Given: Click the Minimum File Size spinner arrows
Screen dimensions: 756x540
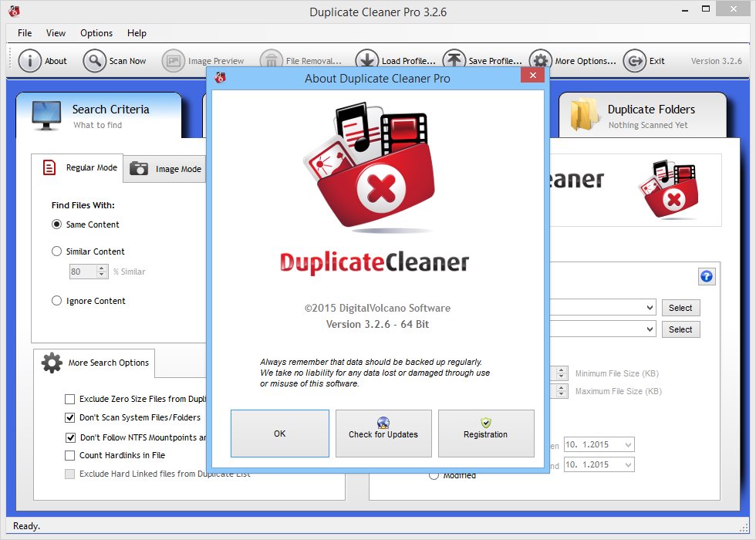Looking at the screenshot, I should tap(562, 373).
